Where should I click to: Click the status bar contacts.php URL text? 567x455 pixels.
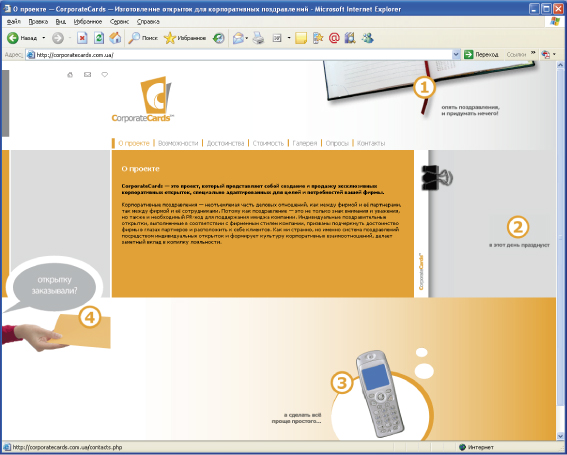[x=67, y=447]
